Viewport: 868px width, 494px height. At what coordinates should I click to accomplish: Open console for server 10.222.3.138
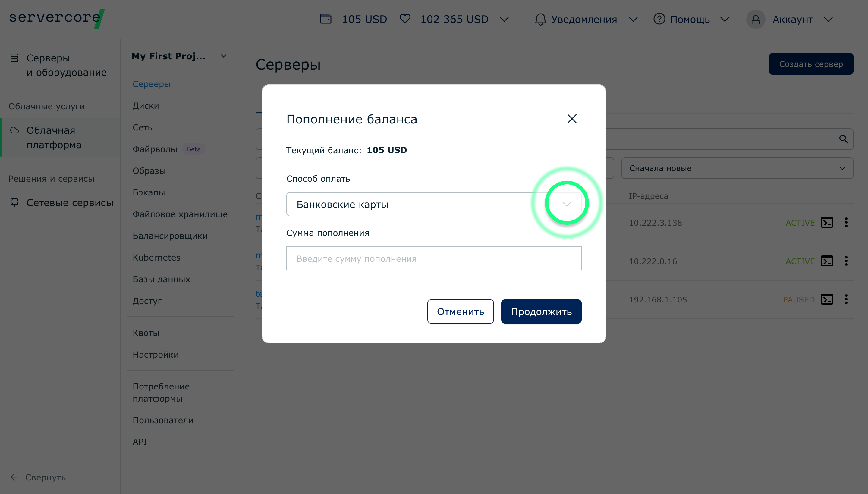pos(827,223)
